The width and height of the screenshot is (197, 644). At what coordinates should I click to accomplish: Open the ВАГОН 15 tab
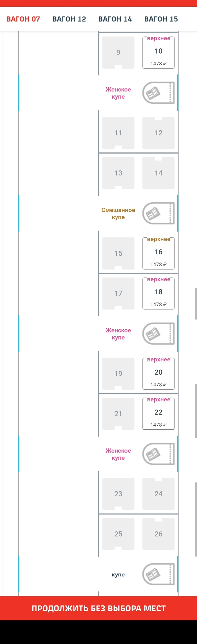coord(161,19)
